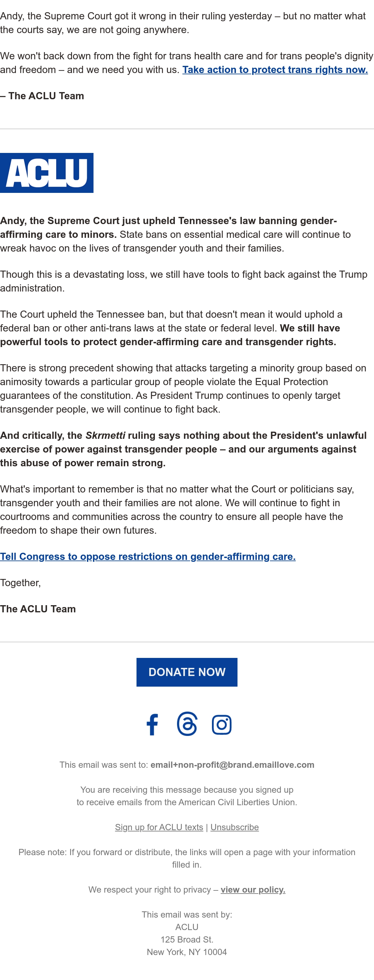The height and width of the screenshot is (980, 374).
Task: Click the 'New York, NY 10004' footer line
Action: click(x=187, y=952)
